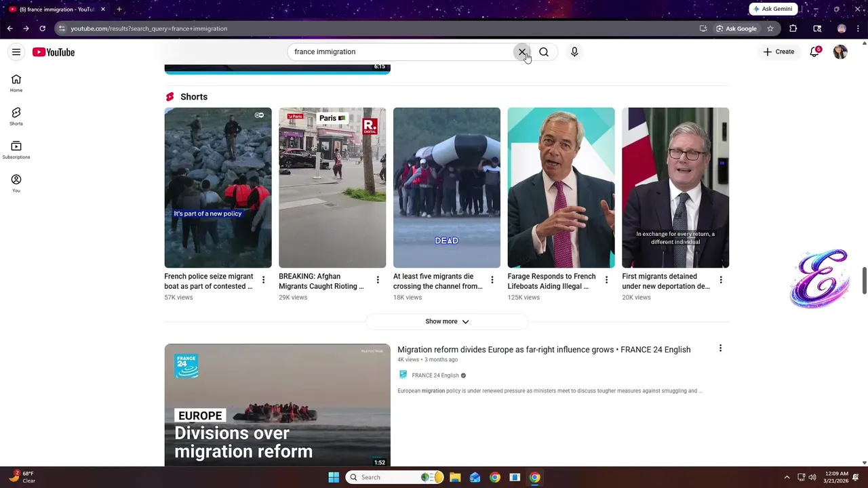The height and width of the screenshot is (488, 868).
Task: Open browser extensions puzzle icon
Action: 793,28
